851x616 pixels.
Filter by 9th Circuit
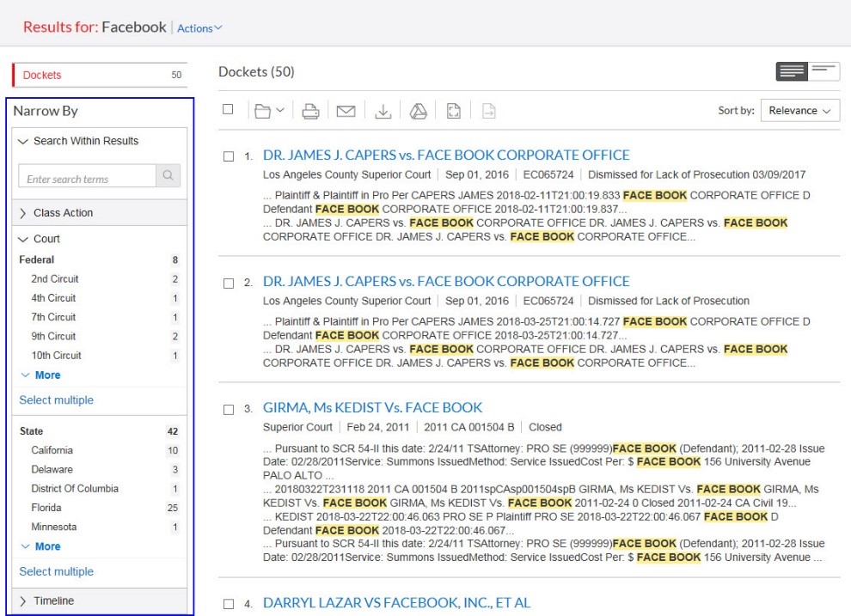[53, 336]
